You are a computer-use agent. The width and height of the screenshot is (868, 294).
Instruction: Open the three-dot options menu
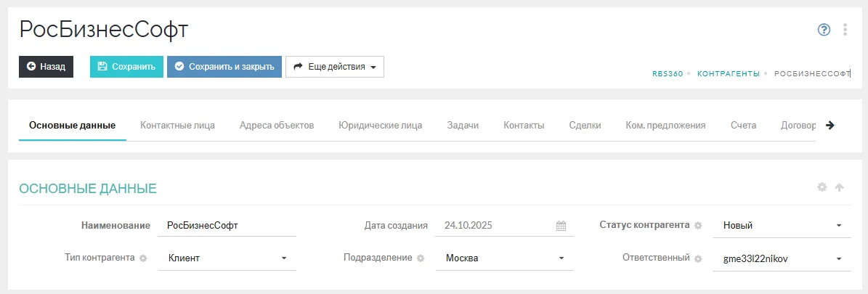click(845, 30)
